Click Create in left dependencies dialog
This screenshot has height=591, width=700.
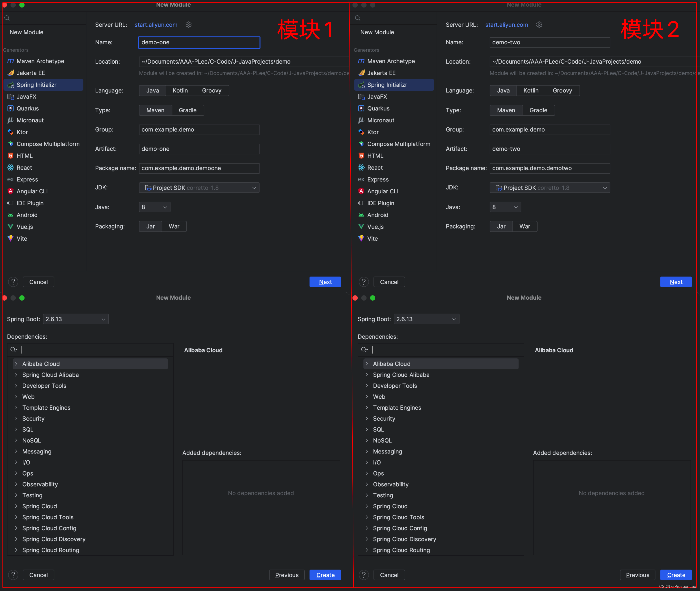[325, 575]
